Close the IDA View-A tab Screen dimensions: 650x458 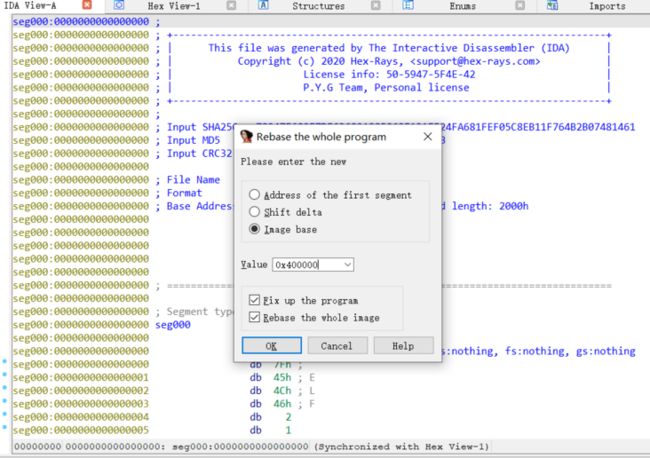coord(86,6)
